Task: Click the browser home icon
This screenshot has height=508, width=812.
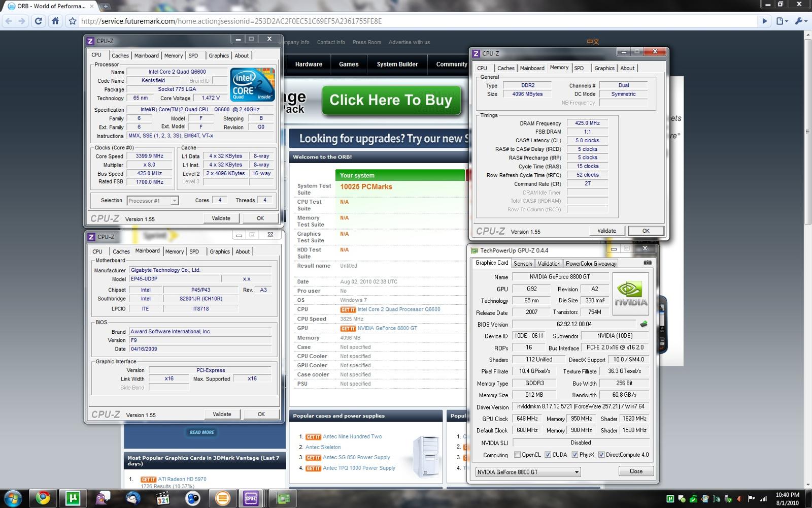Action: coord(55,21)
